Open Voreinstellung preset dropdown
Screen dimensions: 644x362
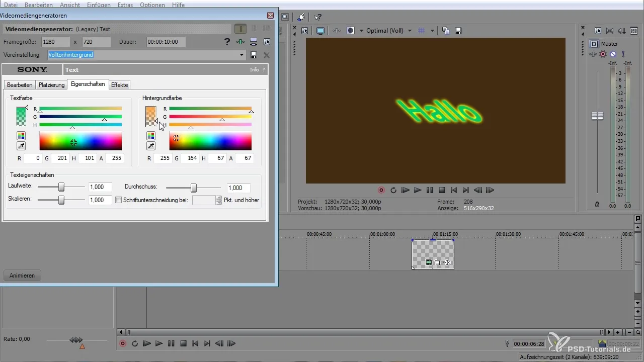(242, 55)
